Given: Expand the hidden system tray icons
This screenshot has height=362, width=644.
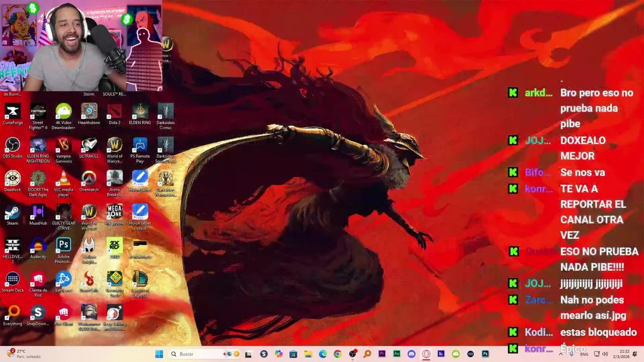Looking at the screenshot, I should (x=561, y=354).
